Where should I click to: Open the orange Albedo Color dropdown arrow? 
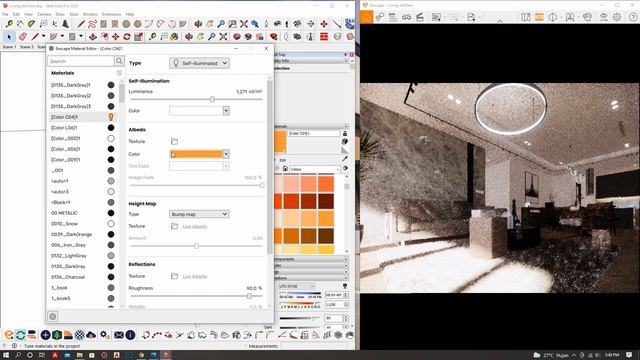226,154
